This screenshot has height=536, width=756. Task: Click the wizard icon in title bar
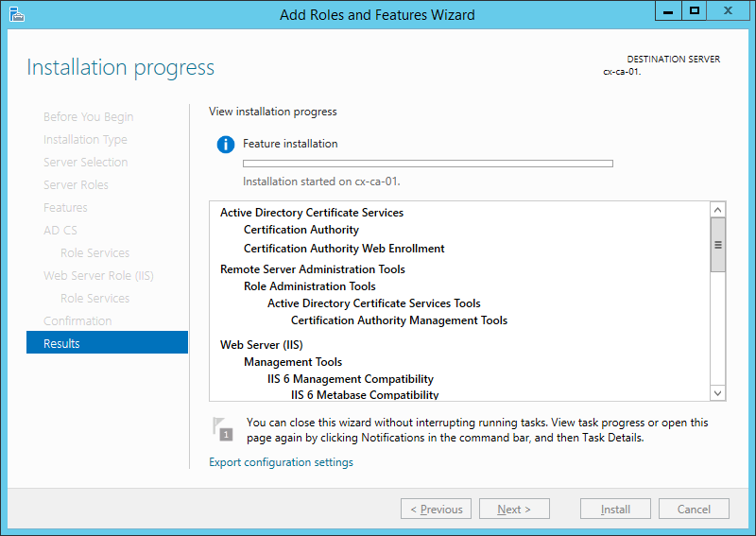point(16,14)
